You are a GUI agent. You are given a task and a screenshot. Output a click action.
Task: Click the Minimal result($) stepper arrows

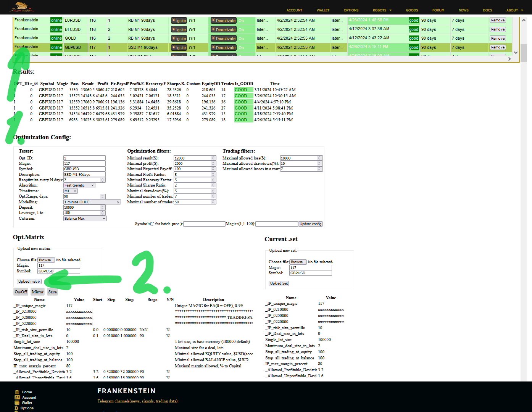(x=213, y=158)
